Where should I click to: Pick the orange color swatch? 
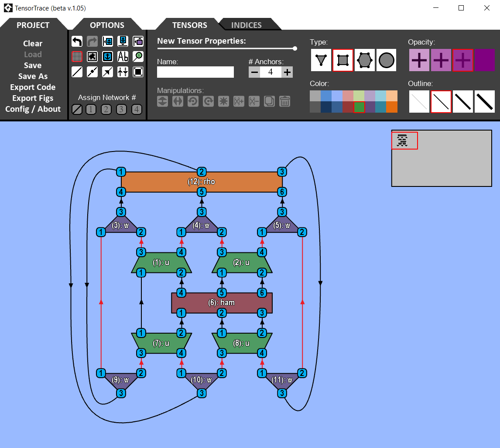[392, 107]
